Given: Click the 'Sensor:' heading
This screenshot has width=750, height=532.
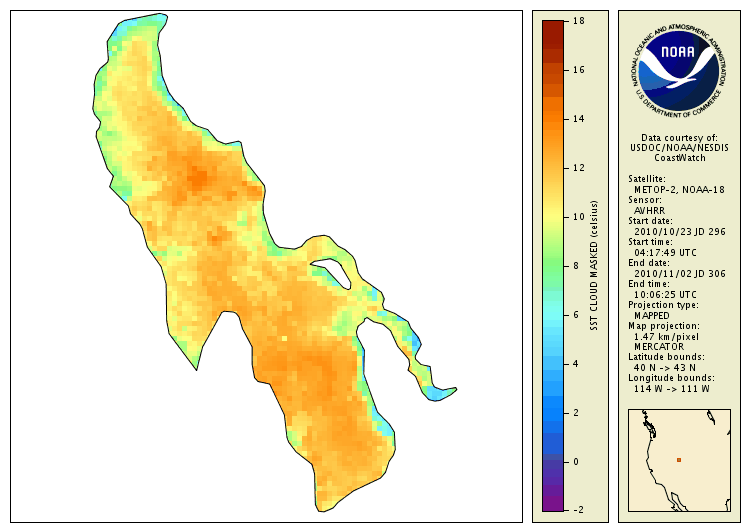Looking at the screenshot, I should (645, 200).
